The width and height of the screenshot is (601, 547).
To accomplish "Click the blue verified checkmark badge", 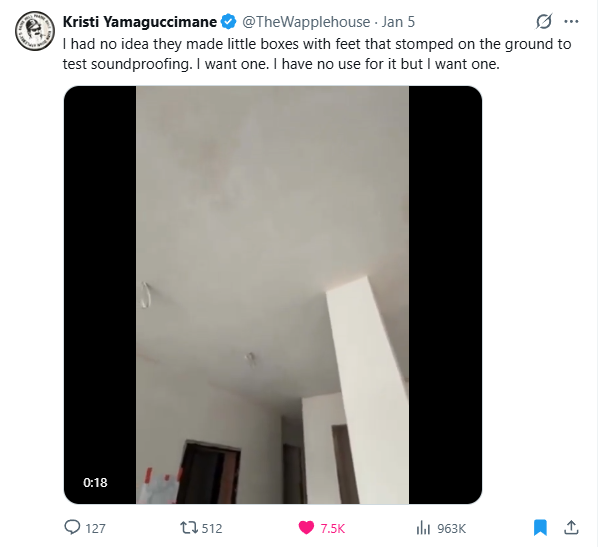I will point(229,21).
